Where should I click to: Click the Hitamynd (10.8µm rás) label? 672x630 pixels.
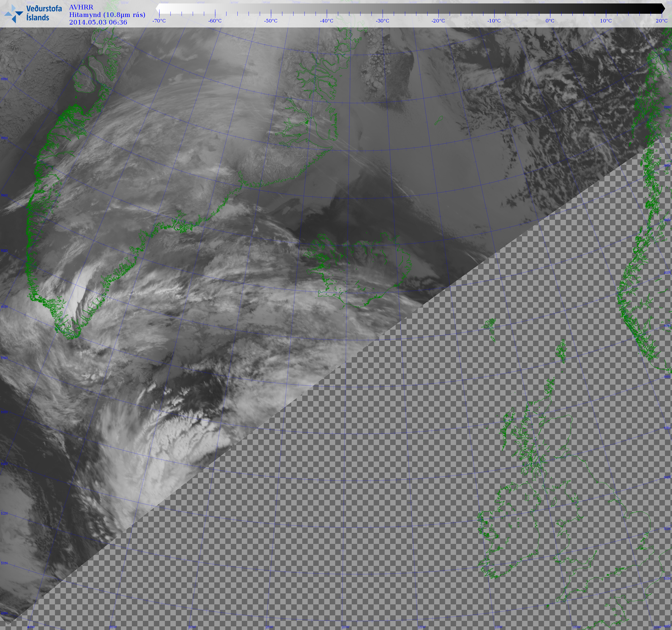[107, 15]
